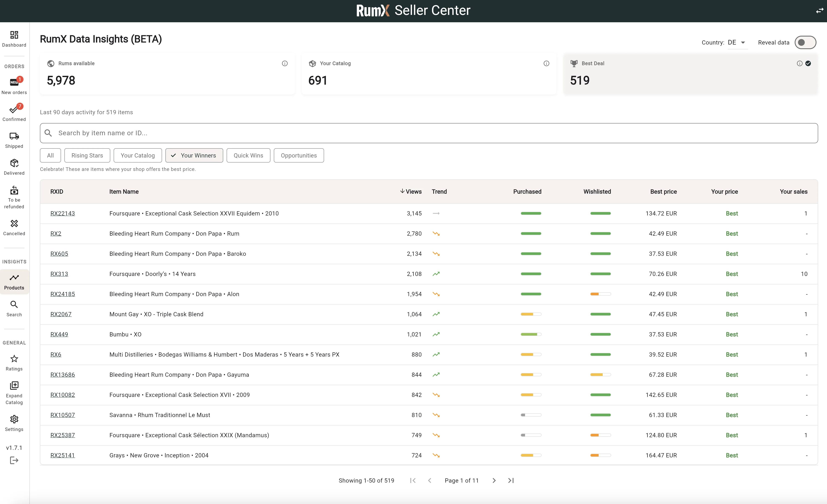The image size is (827, 504).
Task: Open item RX22143 details link
Action: pyautogui.click(x=62, y=213)
